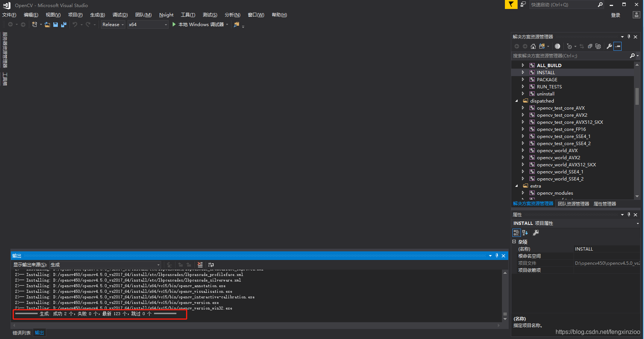Pin the Solution Explorer panel
Viewport: 644px width, 339px height.
click(x=629, y=37)
